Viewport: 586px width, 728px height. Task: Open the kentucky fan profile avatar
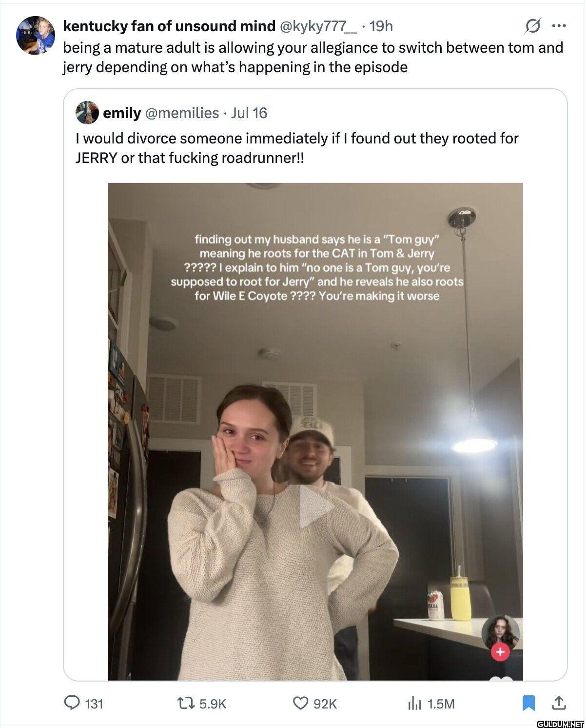(34, 35)
